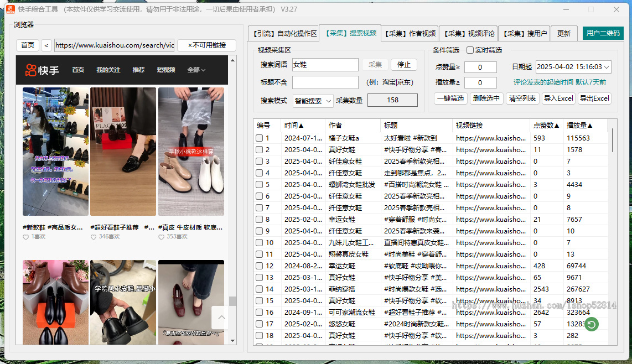
Task: Click 首页 in the Kuaishou navbar
Action: pyautogui.click(x=78, y=70)
